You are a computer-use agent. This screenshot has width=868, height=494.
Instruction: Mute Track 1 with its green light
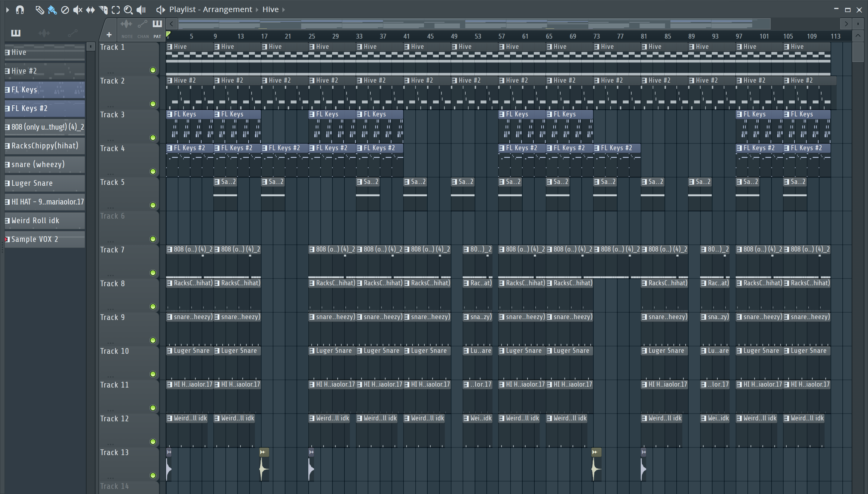click(153, 70)
